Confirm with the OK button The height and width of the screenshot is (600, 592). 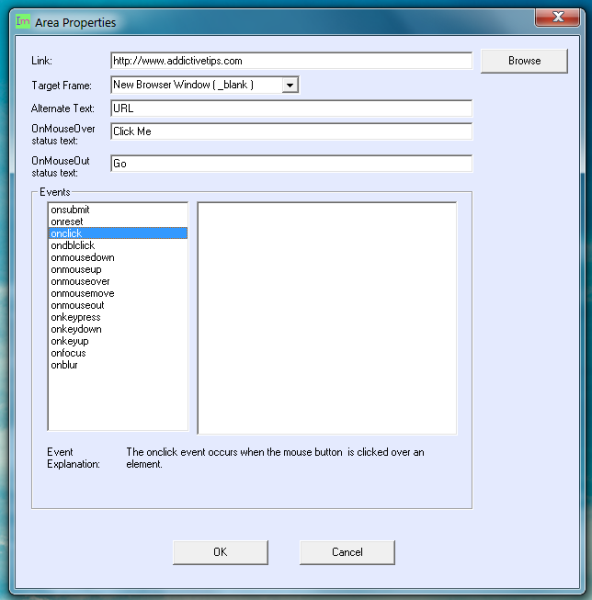[x=220, y=552]
